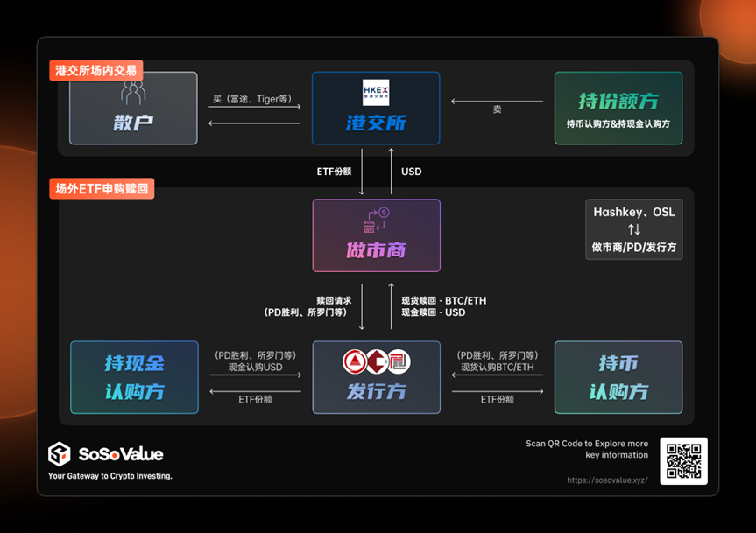Click the 做市商 shopping cart icon
The image size is (756, 533).
coord(370,228)
